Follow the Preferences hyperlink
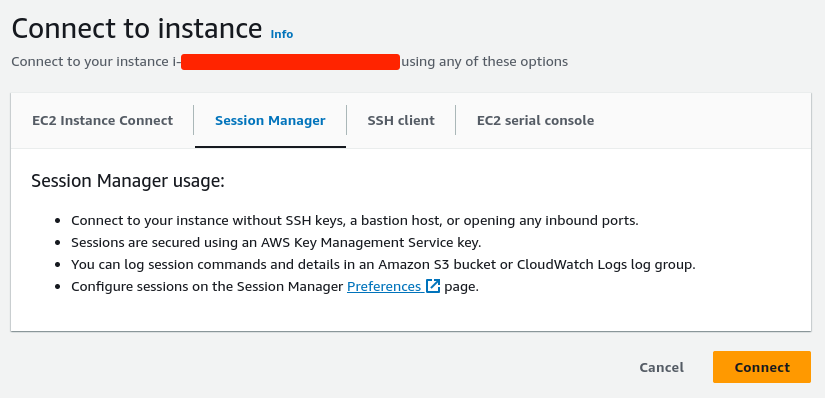 pos(384,286)
